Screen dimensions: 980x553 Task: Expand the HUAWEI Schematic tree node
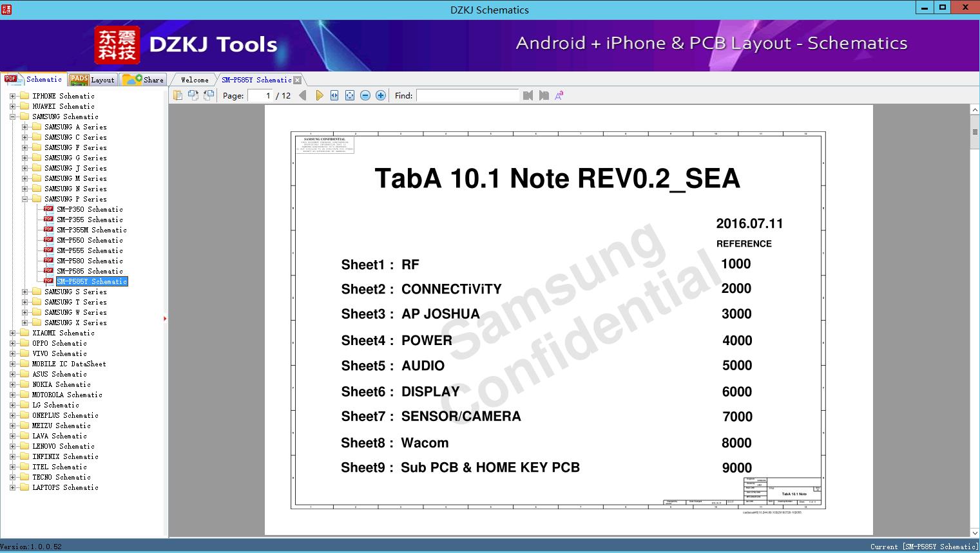click(12, 106)
